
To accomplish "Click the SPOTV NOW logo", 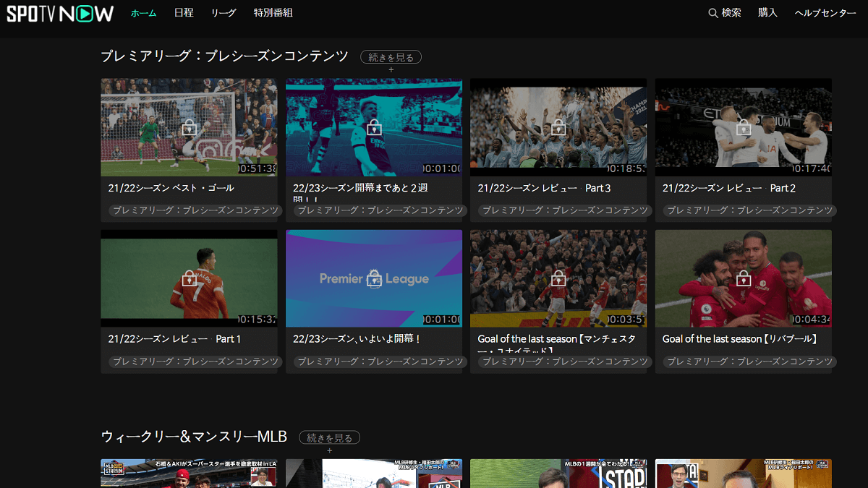I will pos(60,14).
